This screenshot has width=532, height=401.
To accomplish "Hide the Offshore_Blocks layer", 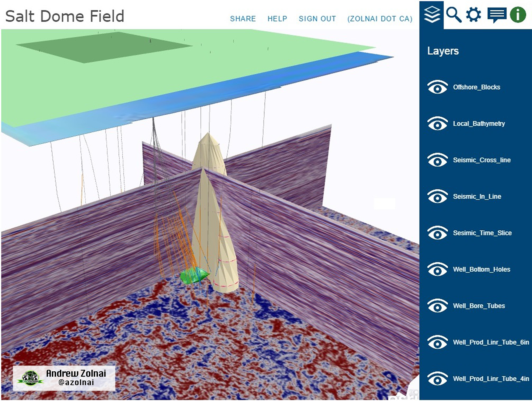I will click(x=437, y=87).
